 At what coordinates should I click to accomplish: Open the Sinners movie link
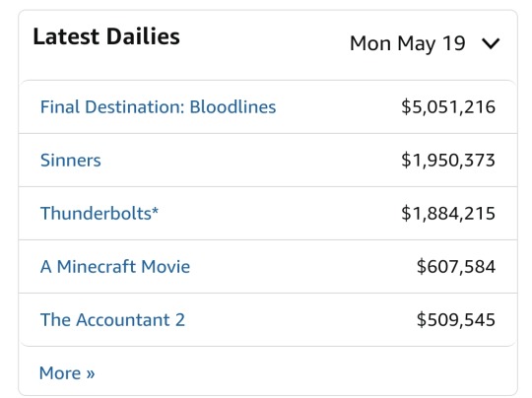pyautogui.click(x=71, y=161)
